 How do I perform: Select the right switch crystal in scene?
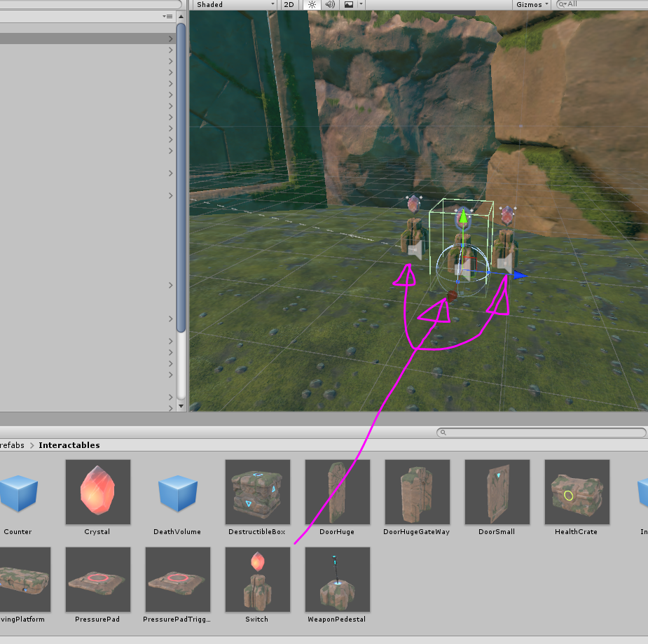[x=507, y=216]
